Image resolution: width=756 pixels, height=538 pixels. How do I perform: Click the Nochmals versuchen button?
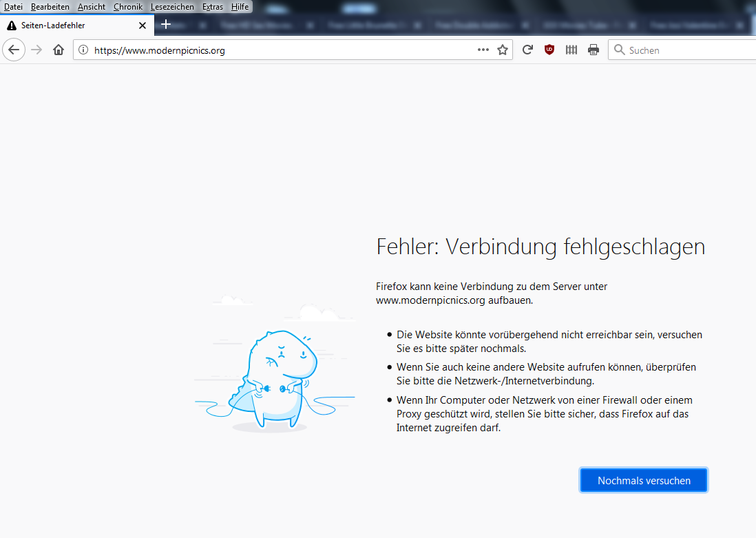(643, 479)
